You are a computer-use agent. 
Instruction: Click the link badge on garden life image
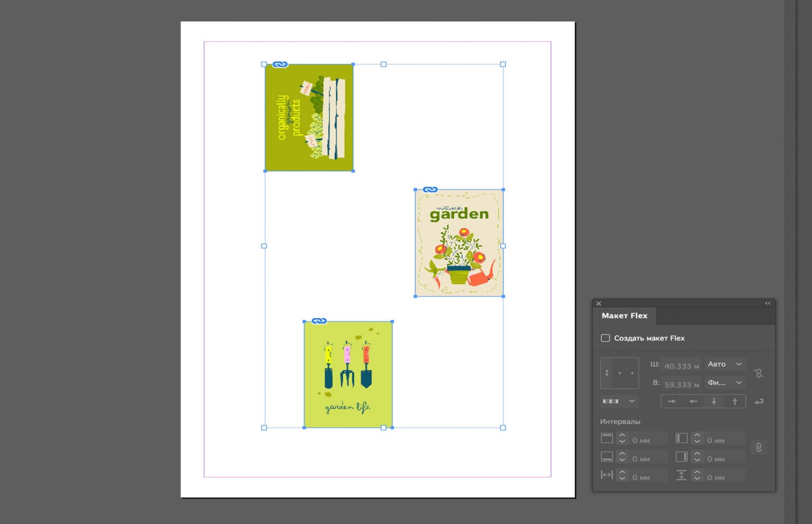click(x=319, y=321)
